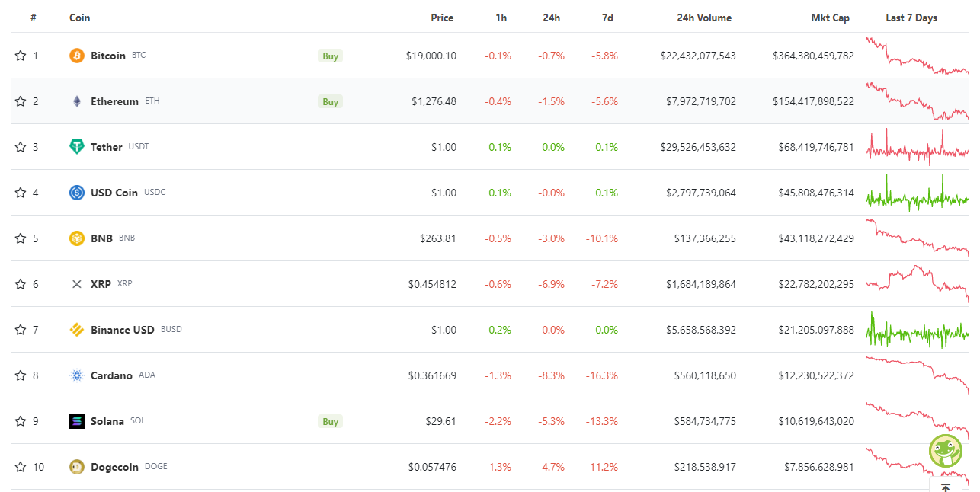Click the scroll-to-top arrow button
This screenshot has width=980, height=492.
coord(945,487)
